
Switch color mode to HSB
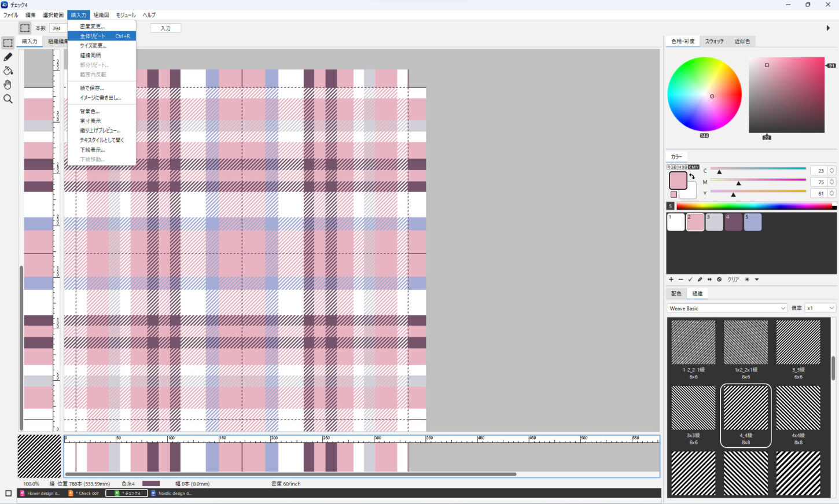(683, 167)
